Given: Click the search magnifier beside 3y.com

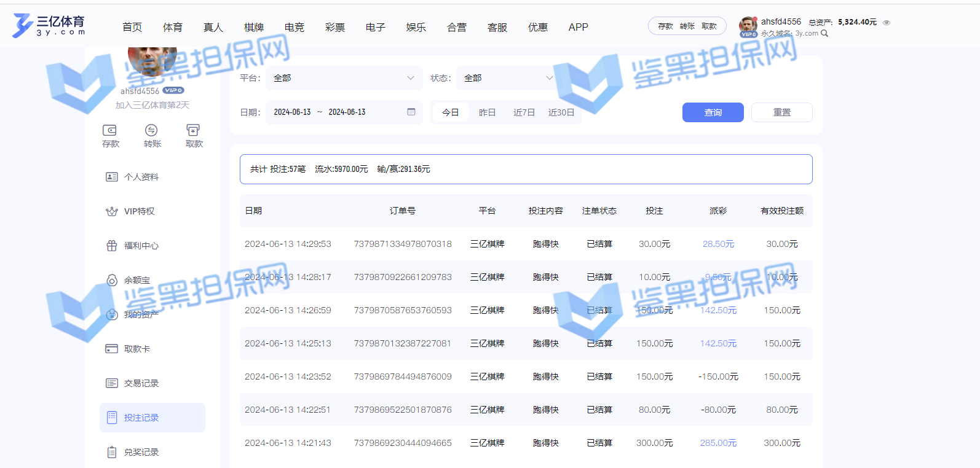Looking at the screenshot, I should tap(824, 34).
